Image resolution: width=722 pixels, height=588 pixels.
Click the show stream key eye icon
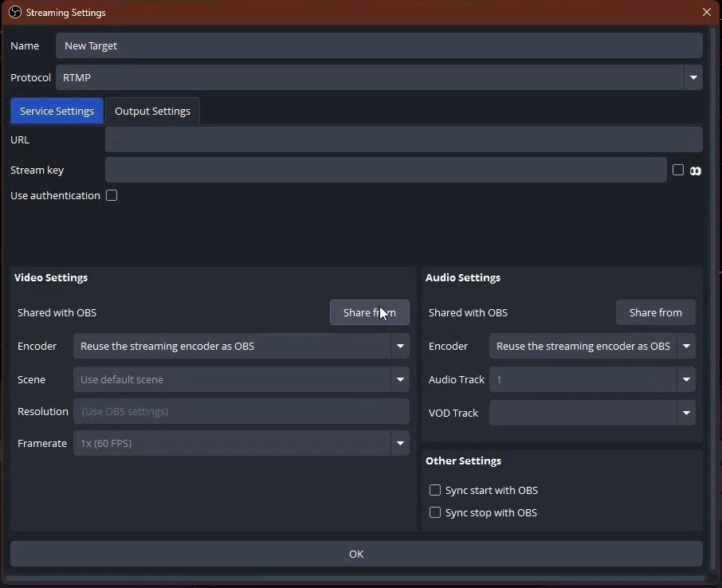click(x=695, y=171)
